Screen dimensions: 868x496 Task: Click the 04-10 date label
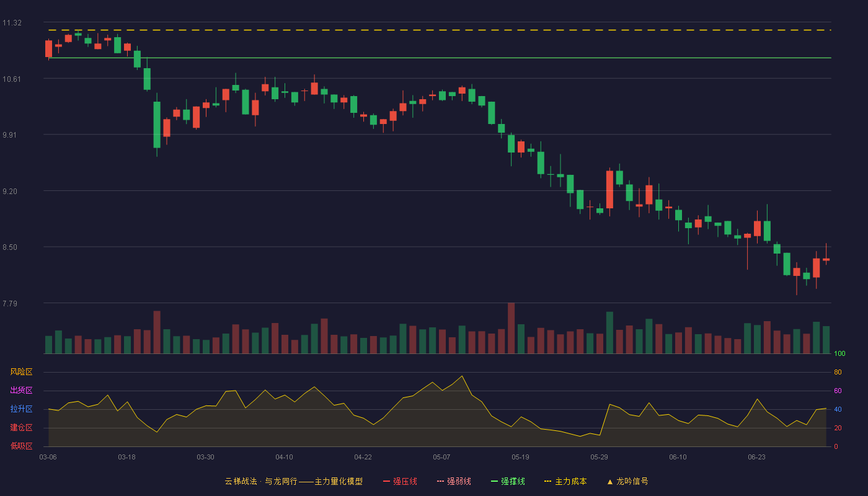tap(284, 457)
